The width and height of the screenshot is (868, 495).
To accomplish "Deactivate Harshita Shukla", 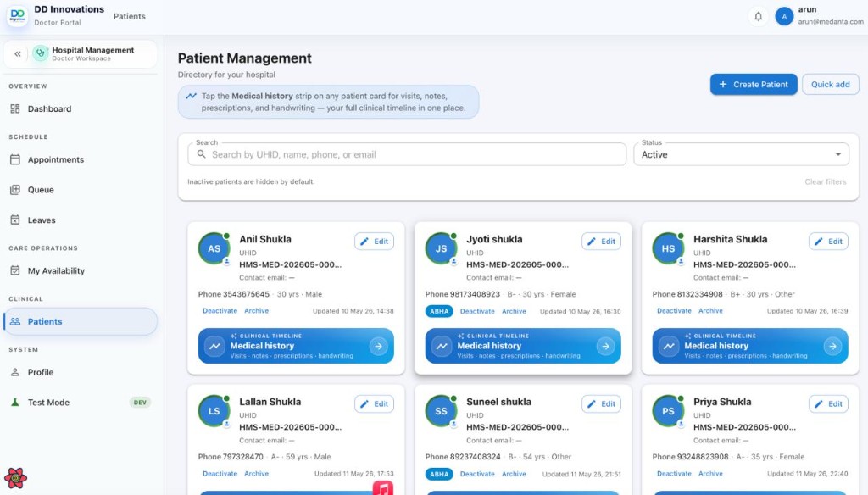I will pos(674,310).
